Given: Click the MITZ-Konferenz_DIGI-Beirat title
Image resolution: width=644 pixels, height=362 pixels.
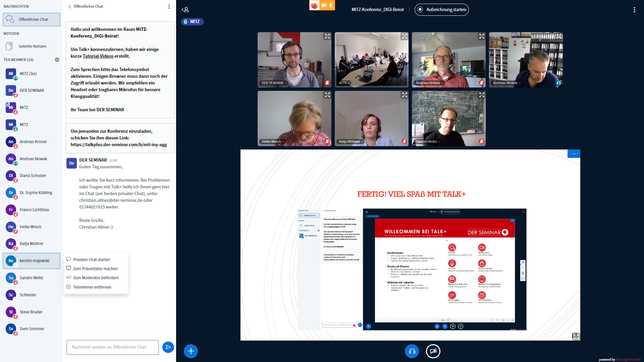Looking at the screenshot, I should tap(378, 10).
